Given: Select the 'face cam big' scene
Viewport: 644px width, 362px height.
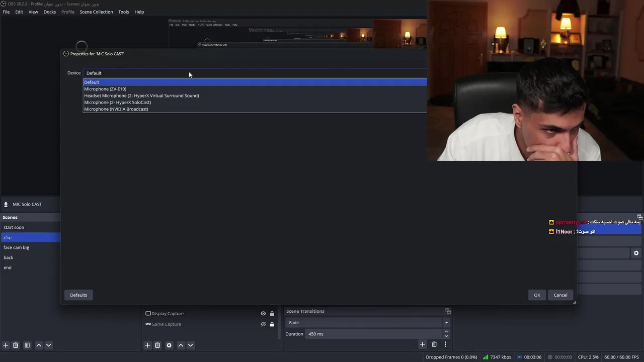Looking at the screenshot, I should pos(31,247).
